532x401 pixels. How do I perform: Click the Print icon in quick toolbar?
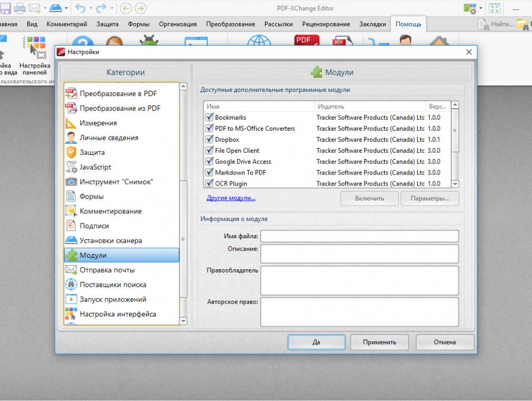(x=19, y=8)
